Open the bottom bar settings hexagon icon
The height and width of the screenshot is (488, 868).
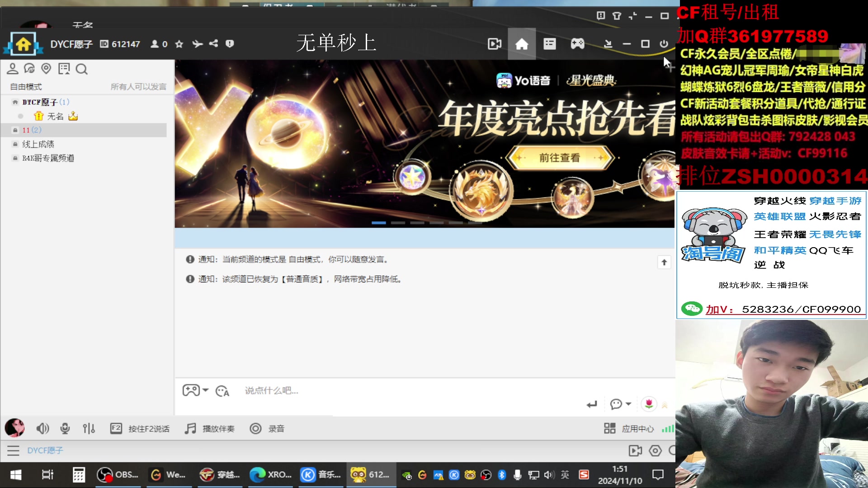(655, 450)
